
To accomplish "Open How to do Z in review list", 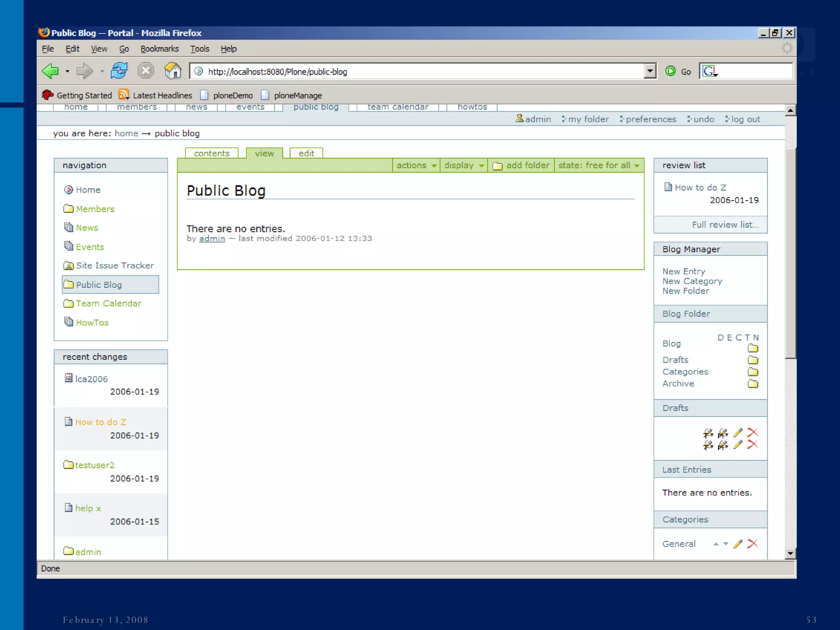I will click(x=700, y=187).
